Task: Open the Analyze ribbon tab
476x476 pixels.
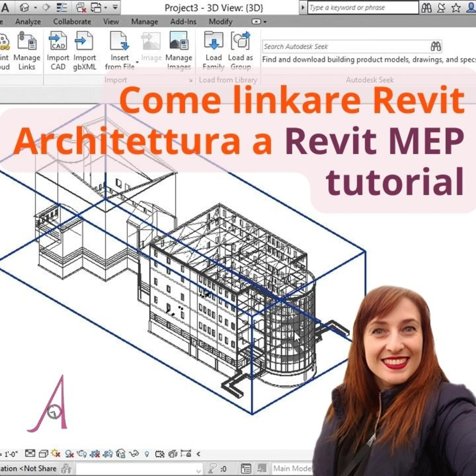Action: pos(28,22)
